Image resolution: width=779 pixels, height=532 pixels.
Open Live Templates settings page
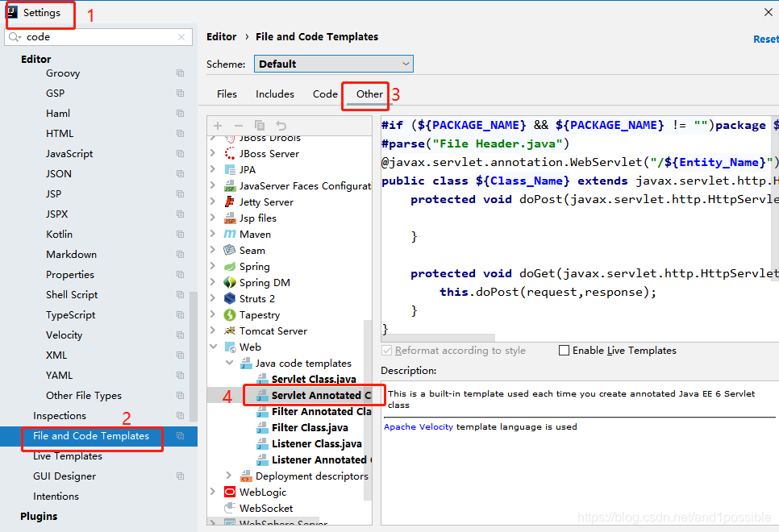click(68, 456)
